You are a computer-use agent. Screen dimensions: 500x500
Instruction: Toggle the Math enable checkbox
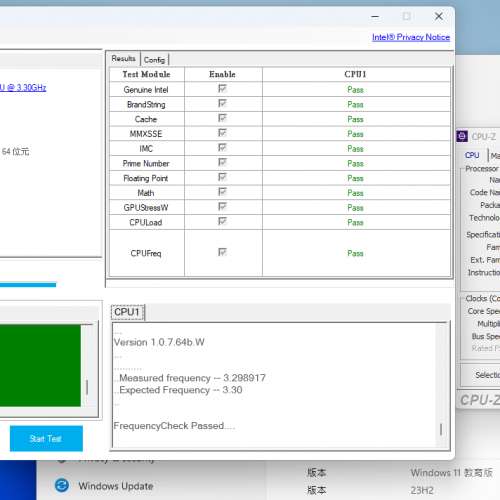[222, 192]
